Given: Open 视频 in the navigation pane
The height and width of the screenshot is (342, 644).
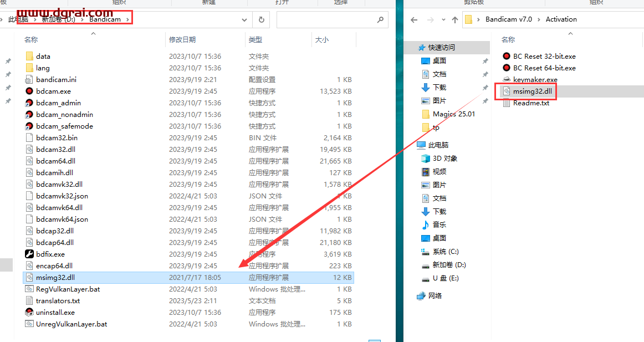Looking at the screenshot, I should [x=439, y=172].
